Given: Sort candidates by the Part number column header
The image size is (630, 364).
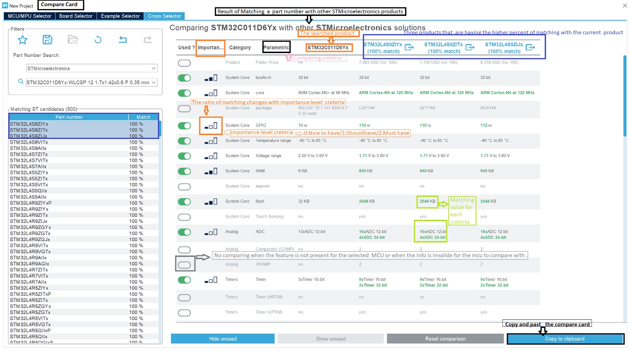Looking at the screenshot, I should click(69, 117).
